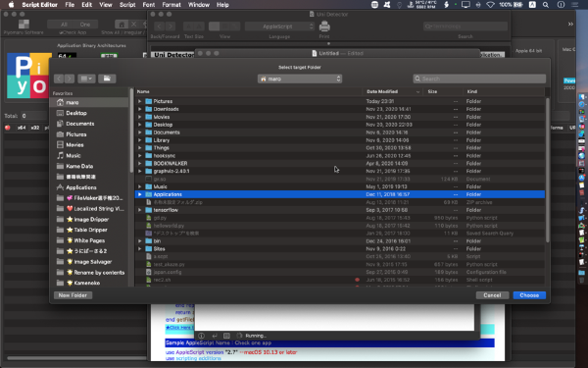Open AppleScript language dropdown in Uni Detector

279,26
